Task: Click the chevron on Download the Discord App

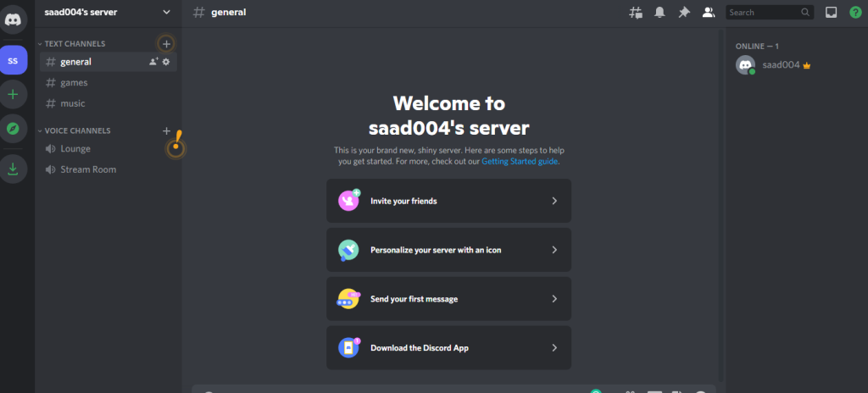Action: [554, 348]
